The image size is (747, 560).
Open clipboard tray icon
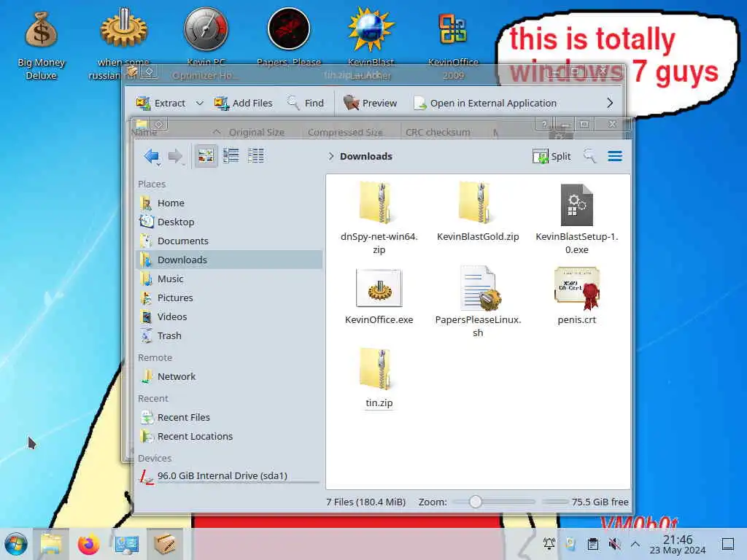(x=592, y=543)
